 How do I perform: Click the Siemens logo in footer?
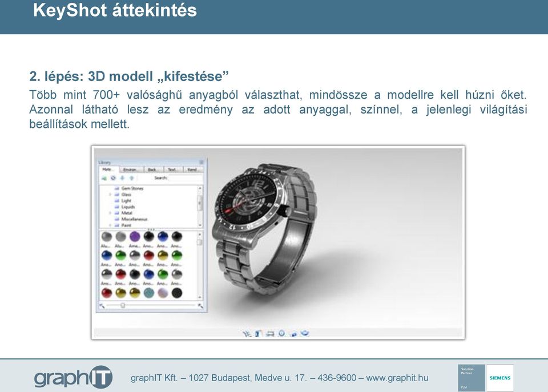[500, 378]
